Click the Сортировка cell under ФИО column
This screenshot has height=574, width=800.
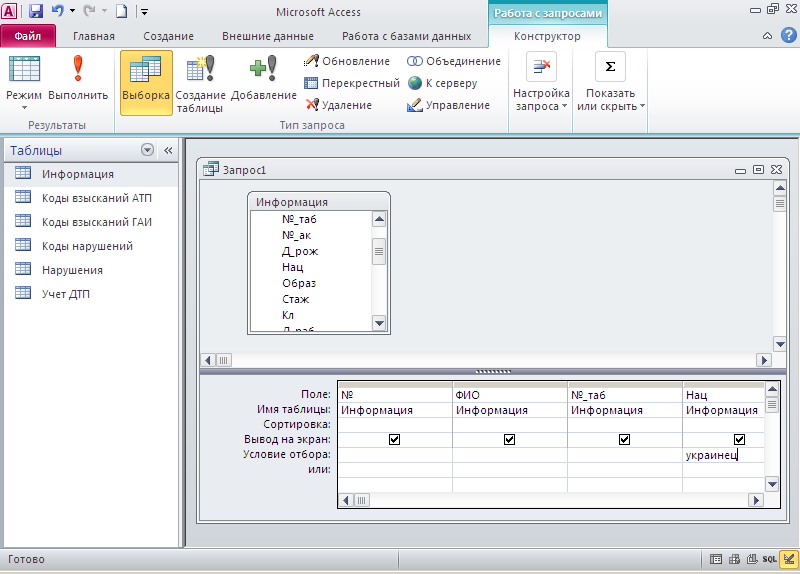pos(510,425)
